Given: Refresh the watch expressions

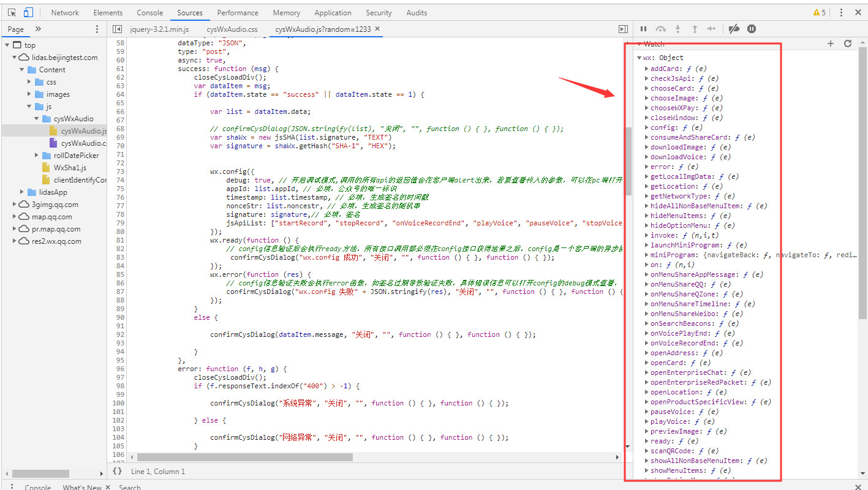Looking at the screenshot, I should point(848,43).
